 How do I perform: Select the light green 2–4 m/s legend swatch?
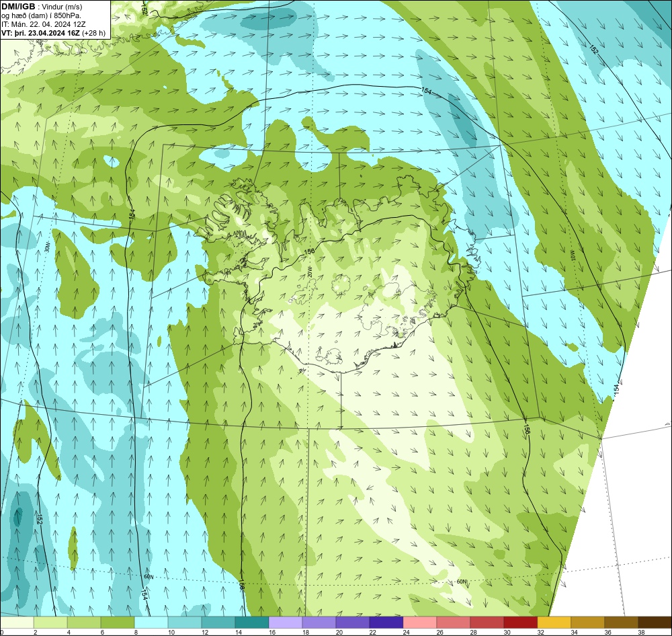pos(50,623)
